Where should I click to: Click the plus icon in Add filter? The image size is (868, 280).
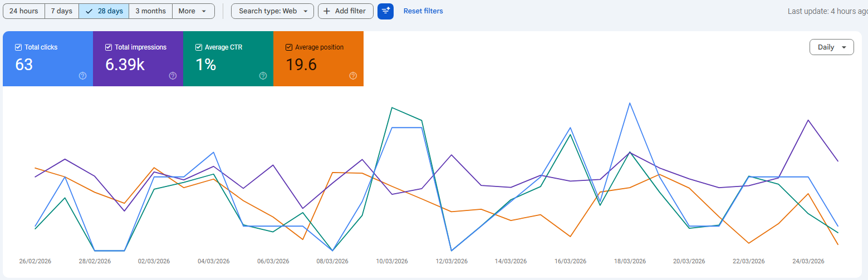327,11
